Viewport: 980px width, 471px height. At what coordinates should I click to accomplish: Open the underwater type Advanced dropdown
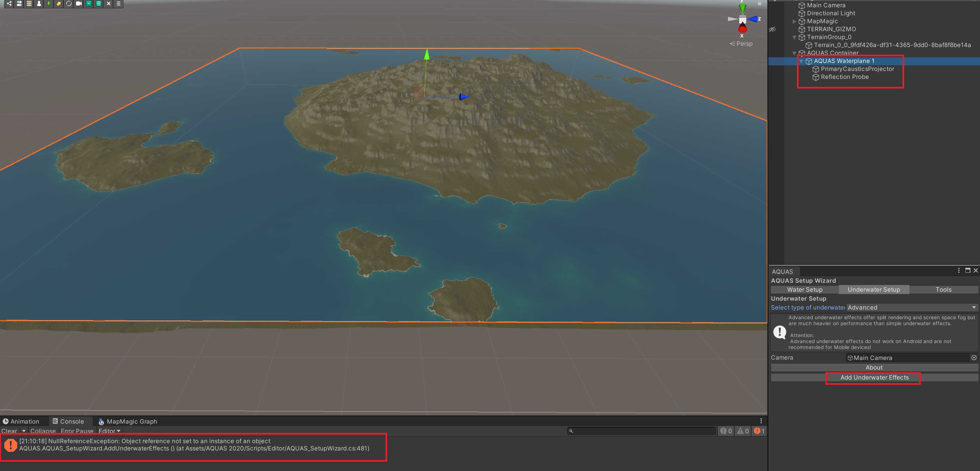(911, 307)
